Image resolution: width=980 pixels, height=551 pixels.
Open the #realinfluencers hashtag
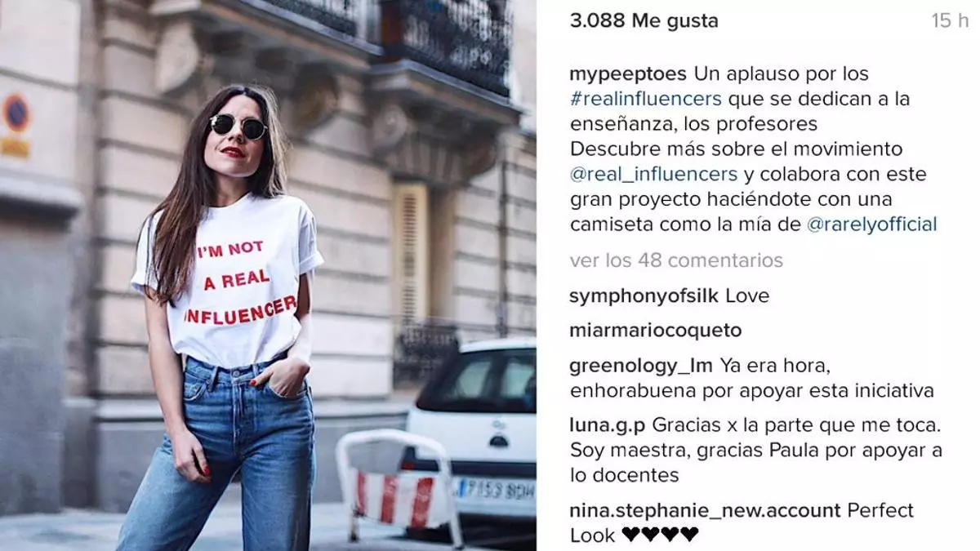[x=646, y=100]
